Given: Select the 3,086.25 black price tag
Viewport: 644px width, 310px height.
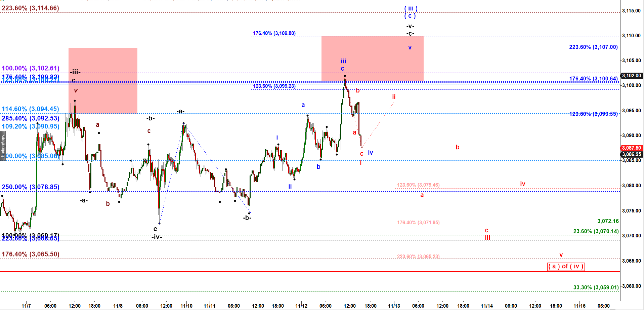Looking at the screenshot, I should coord(631,154).
